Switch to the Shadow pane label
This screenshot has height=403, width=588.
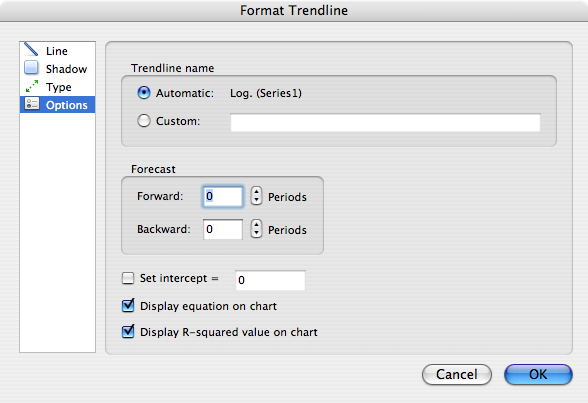[66, 69]
